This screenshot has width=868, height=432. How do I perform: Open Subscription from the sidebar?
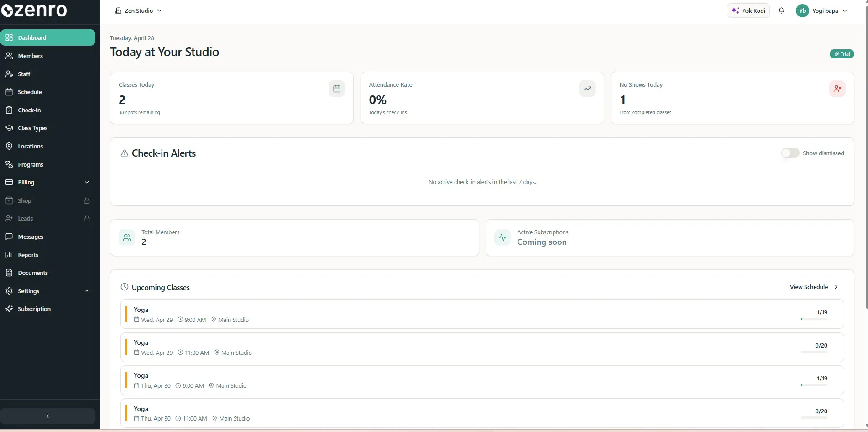(x=47, y=309)
